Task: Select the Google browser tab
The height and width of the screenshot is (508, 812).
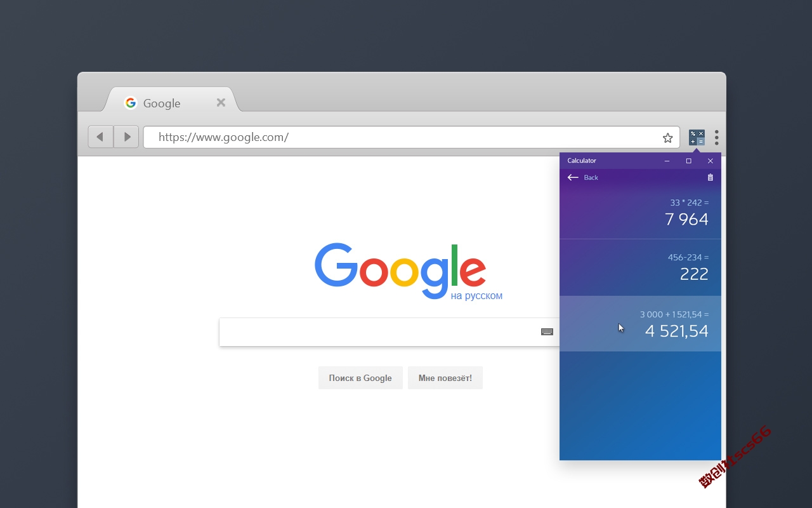Action: (x=171, y=101)
